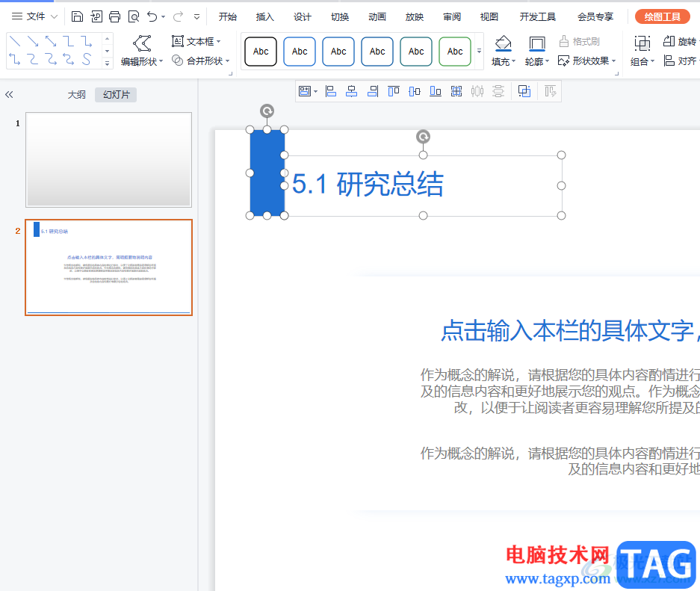Switch to the 动画 tab
This screenshot has width=700, height=591.
377,17
